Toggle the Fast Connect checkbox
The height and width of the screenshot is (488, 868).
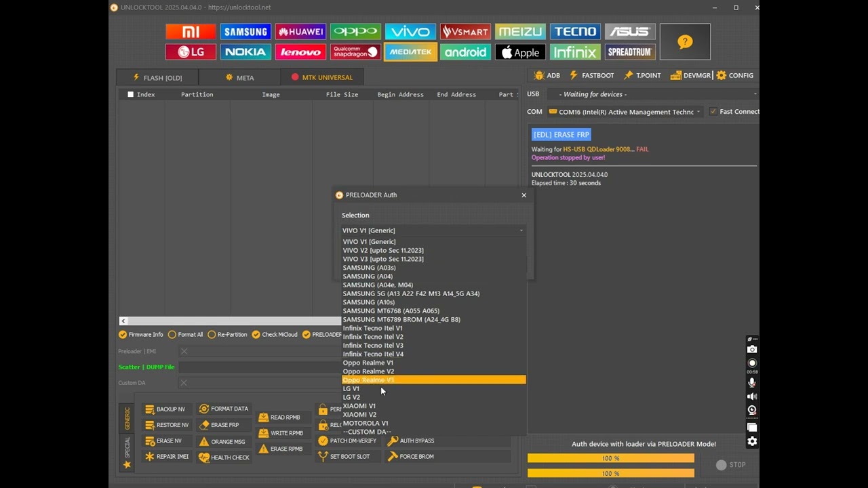[713, 112]
